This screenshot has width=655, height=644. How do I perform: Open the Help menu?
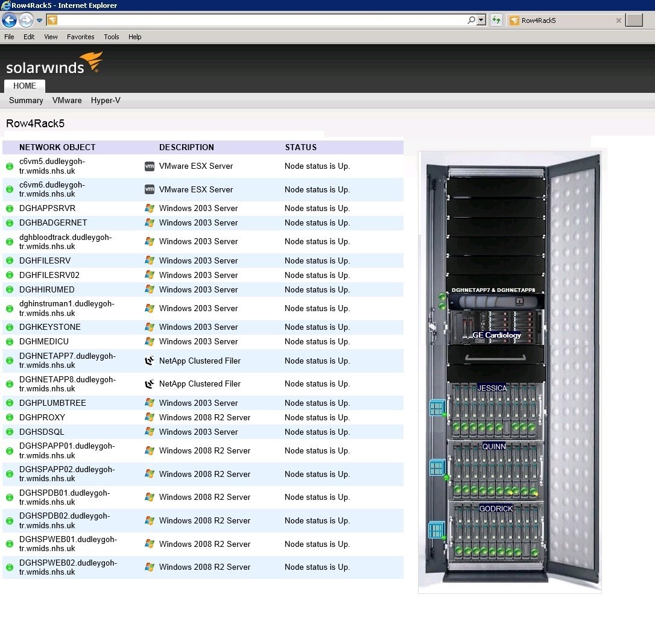(x=134, y=37)
